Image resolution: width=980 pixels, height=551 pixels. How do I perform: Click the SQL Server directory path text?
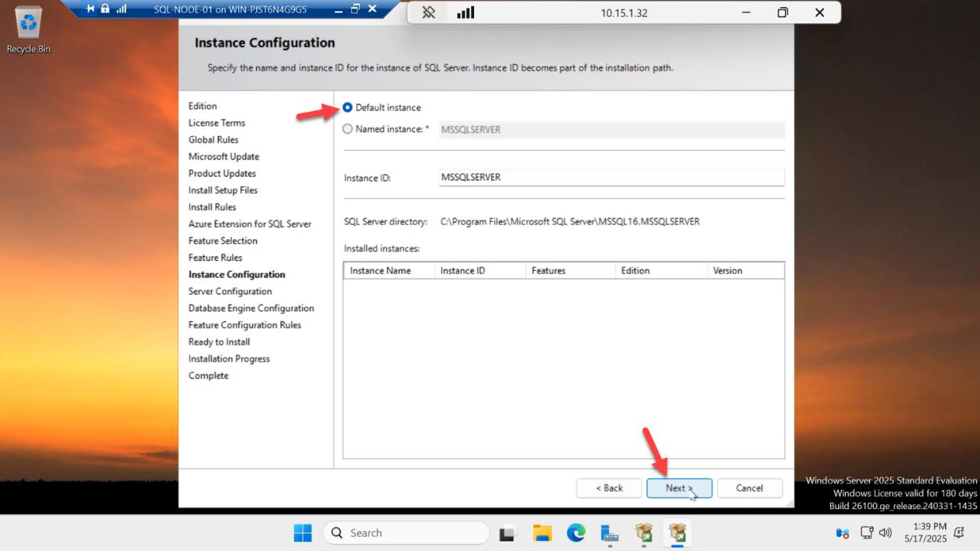(x=570, y=221)
